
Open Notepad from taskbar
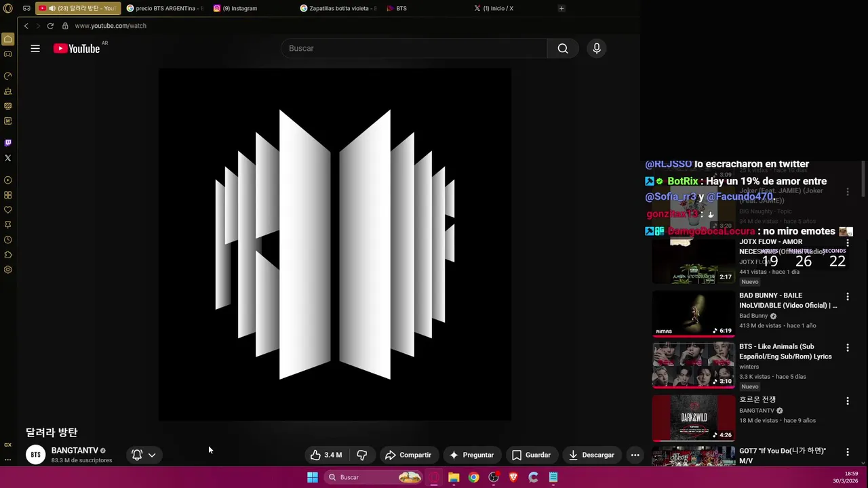(553, 477)
